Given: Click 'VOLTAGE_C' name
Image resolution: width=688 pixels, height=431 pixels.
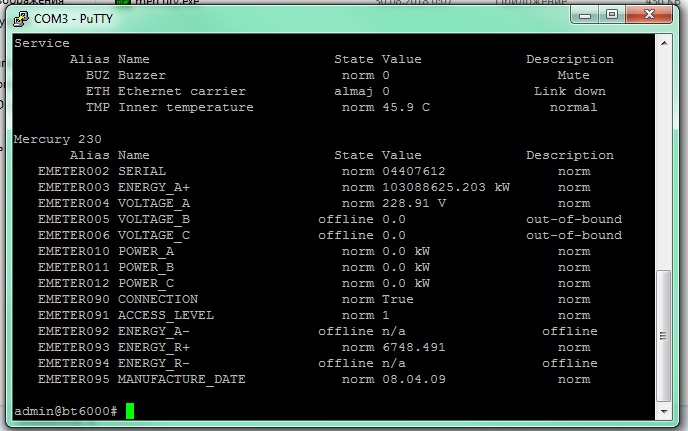Looking at the screenshot, I should [154, 235].
